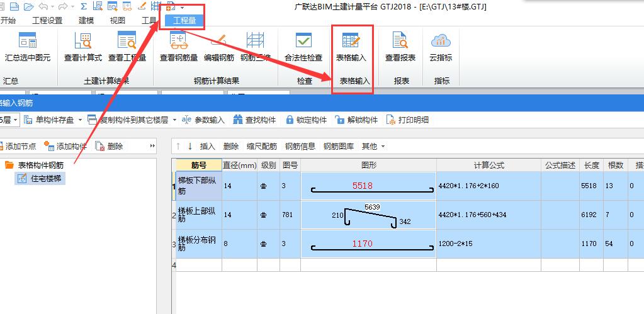Click 复制构件到其它楼层 toolbar button
The image size is (644, 314).
[x=128, y=120]
